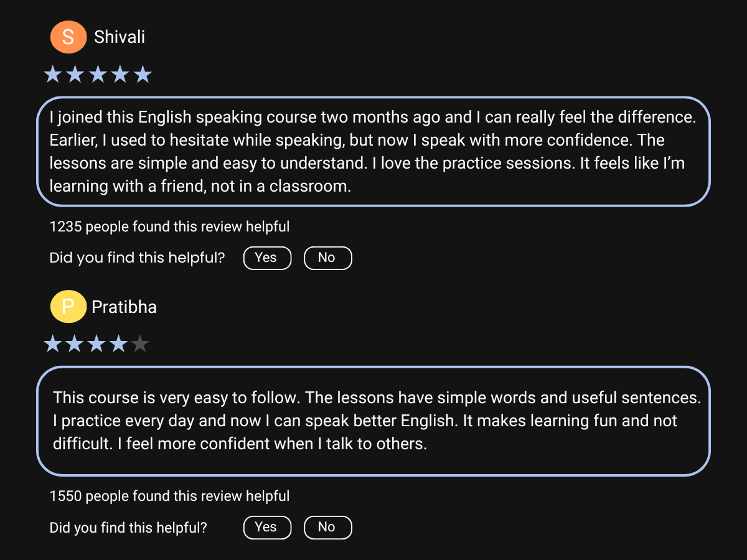
Task: Click the grey fifth star in Pratibha's rating
Action: [140, 344]
